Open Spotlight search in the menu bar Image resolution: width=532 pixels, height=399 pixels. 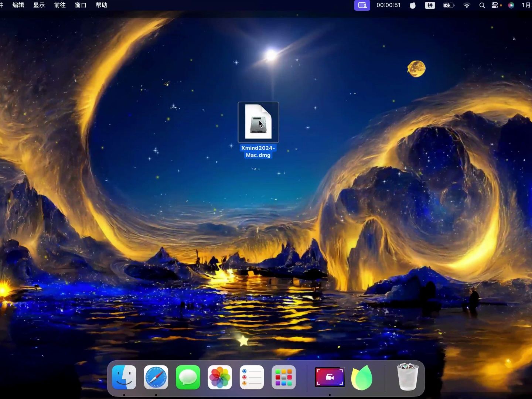[481, 6]
